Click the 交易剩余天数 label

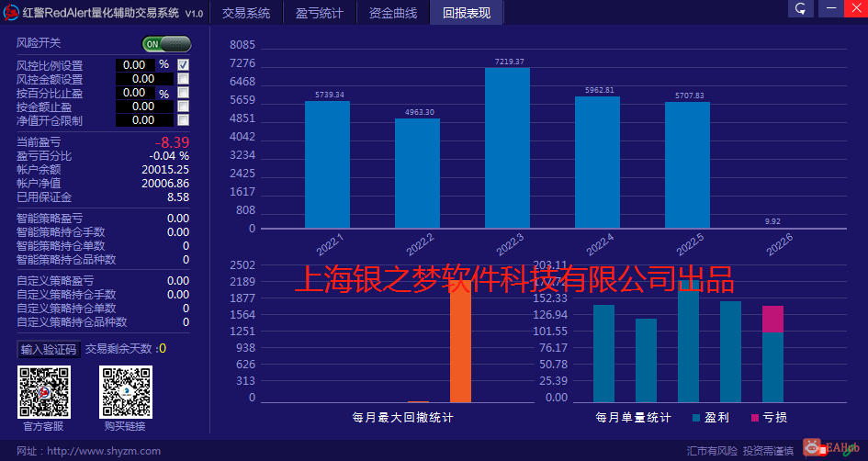coord(118,349)
